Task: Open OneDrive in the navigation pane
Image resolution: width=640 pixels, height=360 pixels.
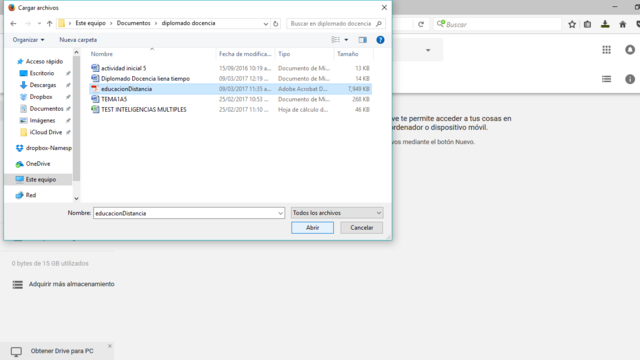Action: pos(38,164)
